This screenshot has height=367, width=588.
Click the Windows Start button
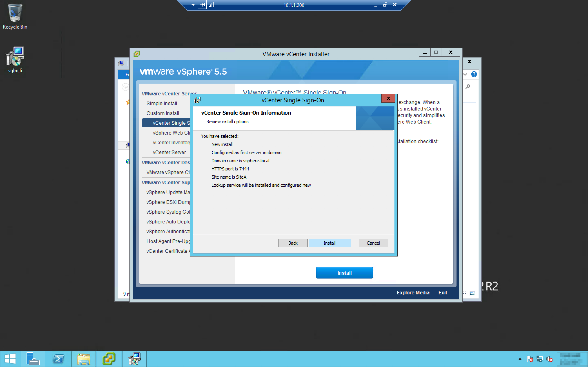click(x=10, y=359)
